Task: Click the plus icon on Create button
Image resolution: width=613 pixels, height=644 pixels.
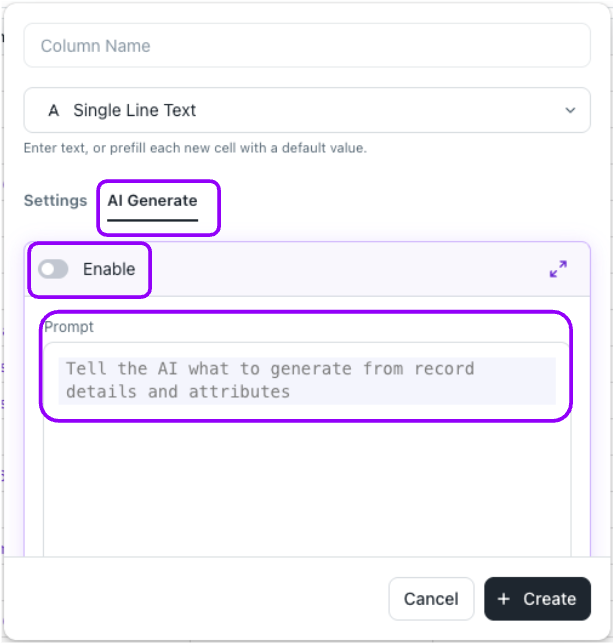Action: [x=504, y=599]
